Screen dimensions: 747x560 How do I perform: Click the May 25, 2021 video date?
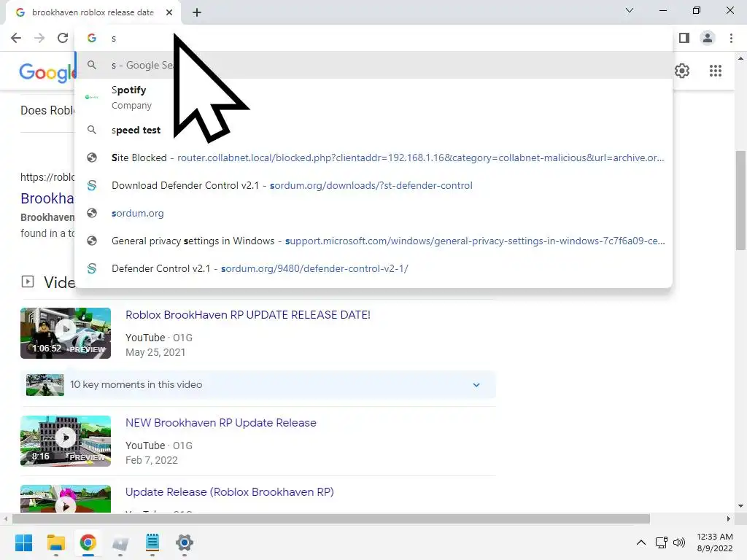pyautogui.click(x=155, y=352)
